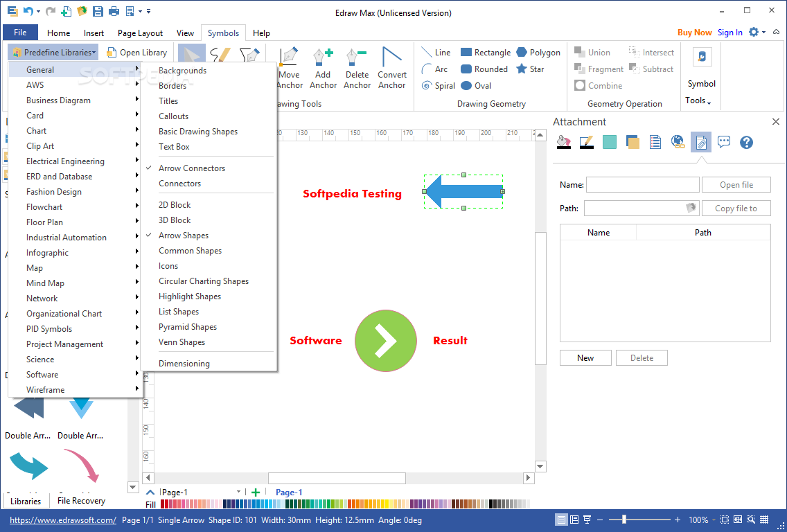Pick the black swatch in Fill palette

coord(492,504)
